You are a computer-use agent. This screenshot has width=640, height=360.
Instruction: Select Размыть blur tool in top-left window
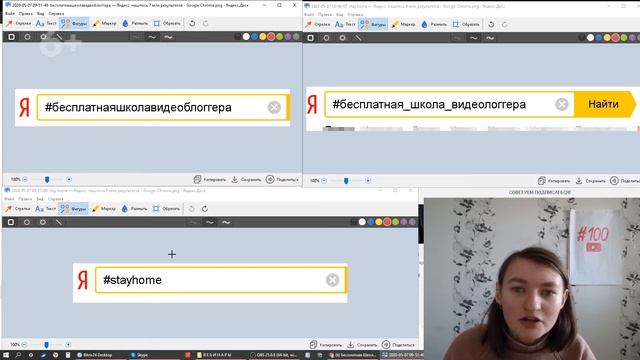click(135, 24)
